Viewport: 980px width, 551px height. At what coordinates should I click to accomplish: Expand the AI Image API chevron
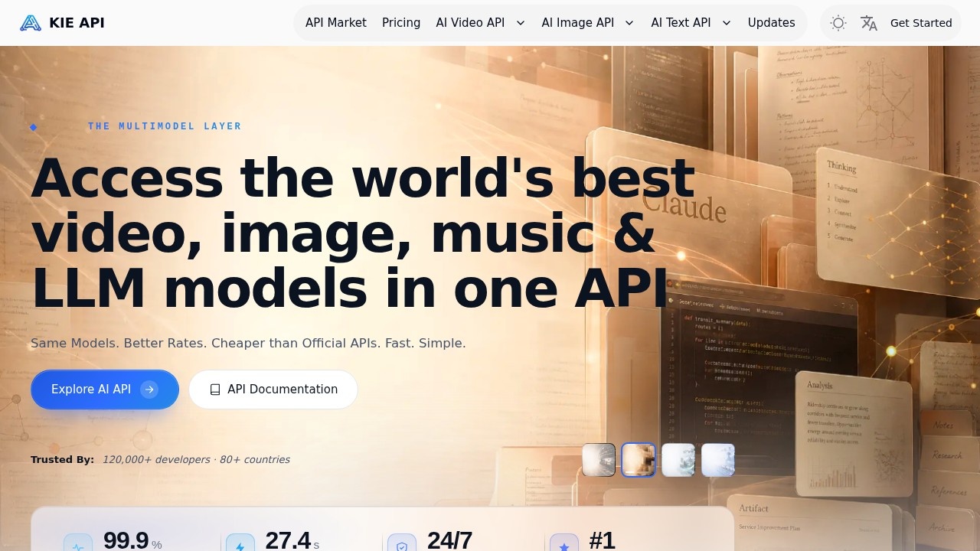(629, 23)
